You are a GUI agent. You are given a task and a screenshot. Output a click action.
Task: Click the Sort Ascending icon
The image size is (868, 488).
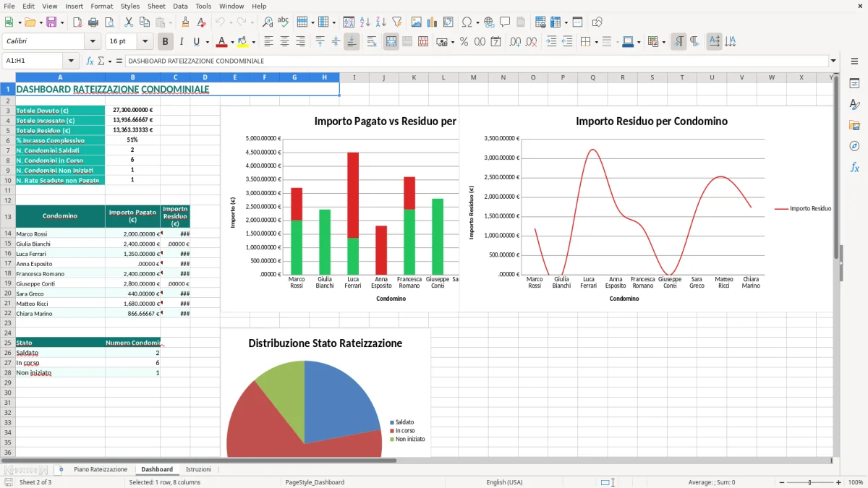pos(365,22)
